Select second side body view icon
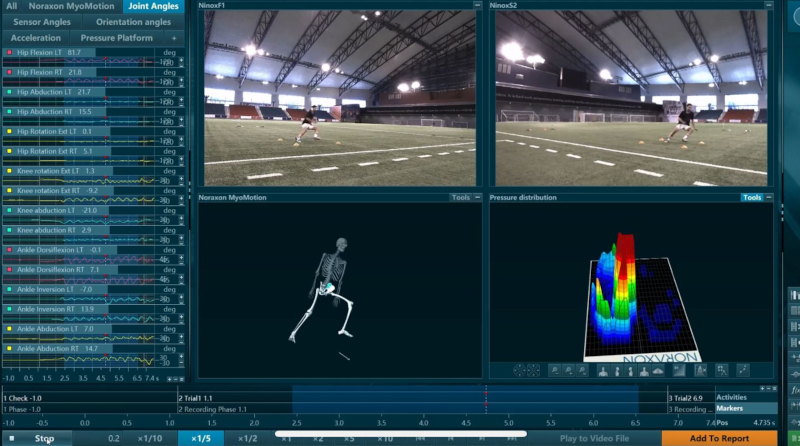 click(631, 370)
